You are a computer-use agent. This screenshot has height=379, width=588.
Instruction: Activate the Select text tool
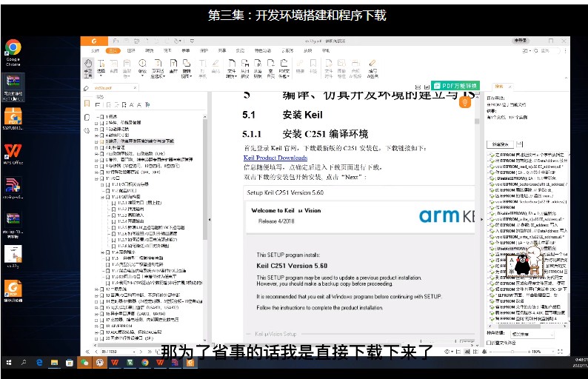pyautogui.click(x=101, y=67)
